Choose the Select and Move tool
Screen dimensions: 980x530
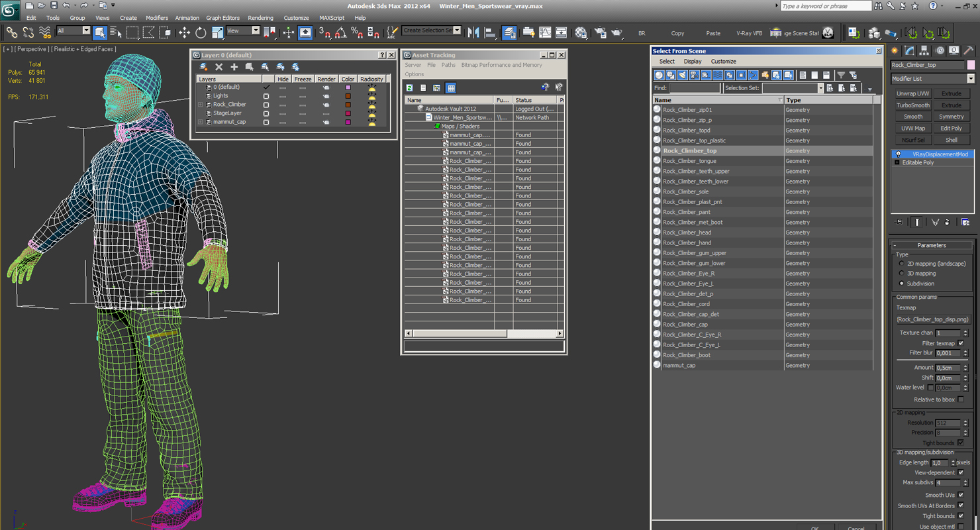[184, 32]
